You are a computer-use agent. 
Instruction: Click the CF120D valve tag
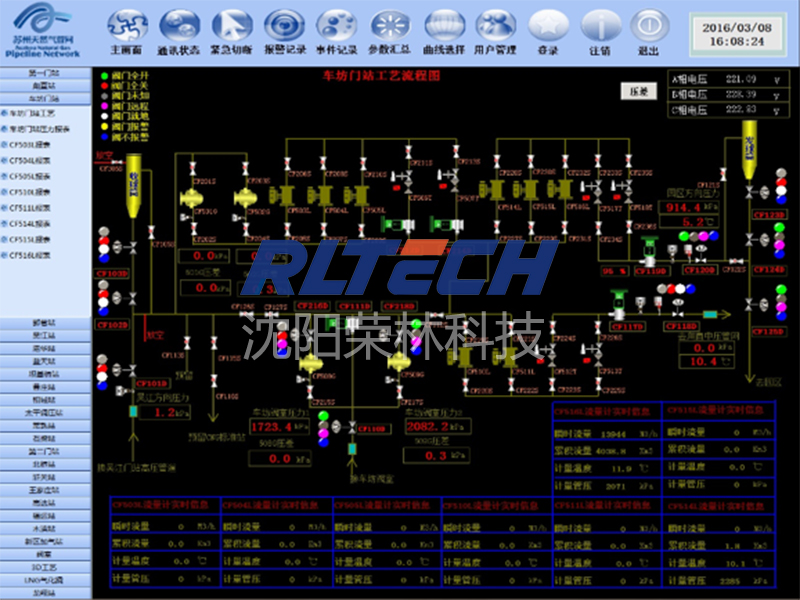pyautogui.click(x=700, y=270)
